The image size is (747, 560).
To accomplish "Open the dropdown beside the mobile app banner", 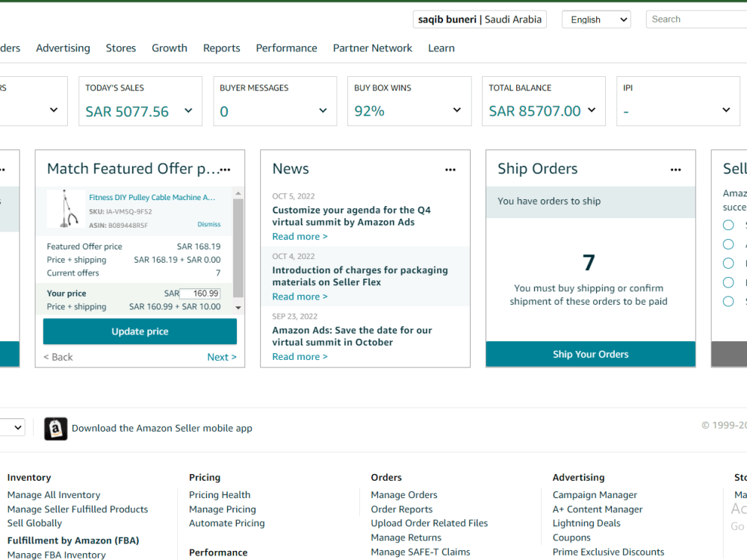I will tap(13, 427).
